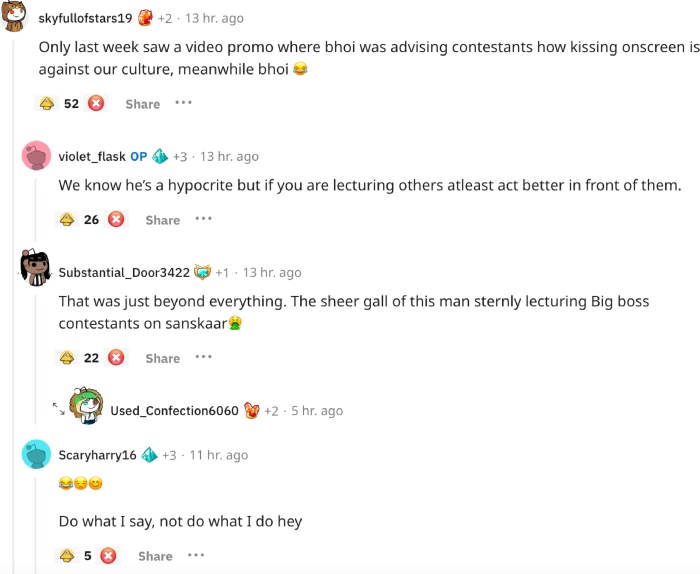Image resolution: width=700 pixels, height=574 pixels.
Task: Click Used_Confection6060's avatar image
Action: (84, 405)
